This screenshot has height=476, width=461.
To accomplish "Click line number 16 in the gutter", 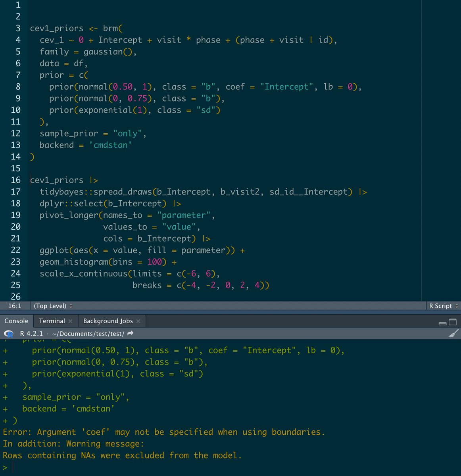I will point(15,180).
